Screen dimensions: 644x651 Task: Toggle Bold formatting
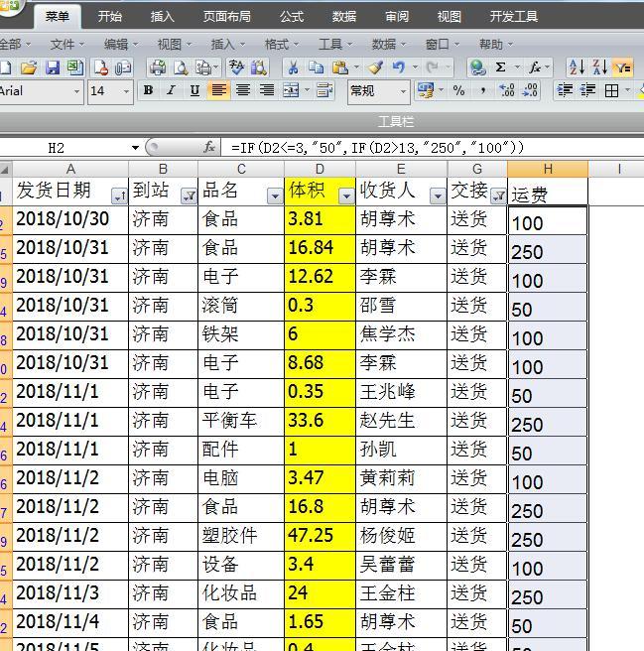click(x=148, y=90)
